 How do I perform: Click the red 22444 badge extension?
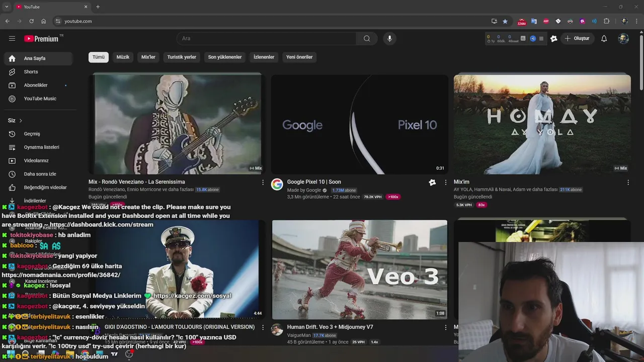[x=522, y=21]
